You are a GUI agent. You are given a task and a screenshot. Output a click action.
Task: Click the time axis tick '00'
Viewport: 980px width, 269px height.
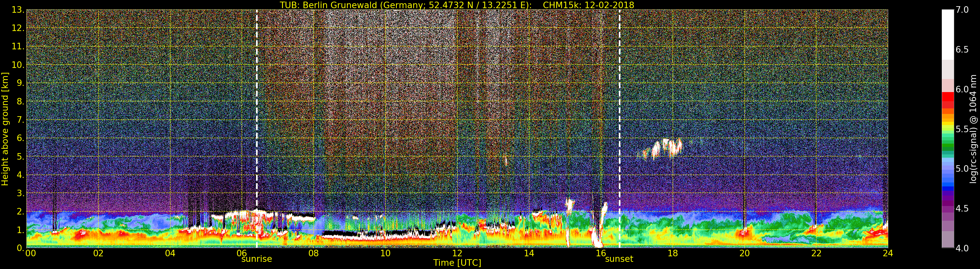point(30,253)
